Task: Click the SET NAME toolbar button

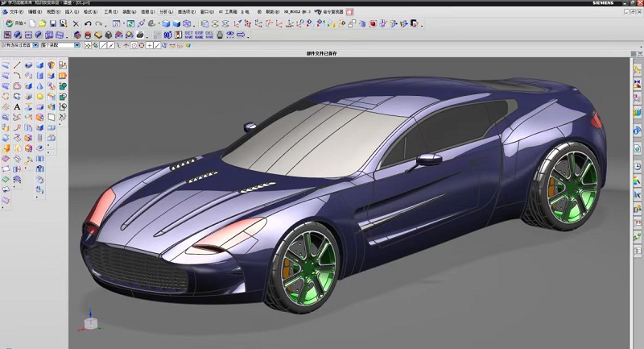Action: pos(188,35)
